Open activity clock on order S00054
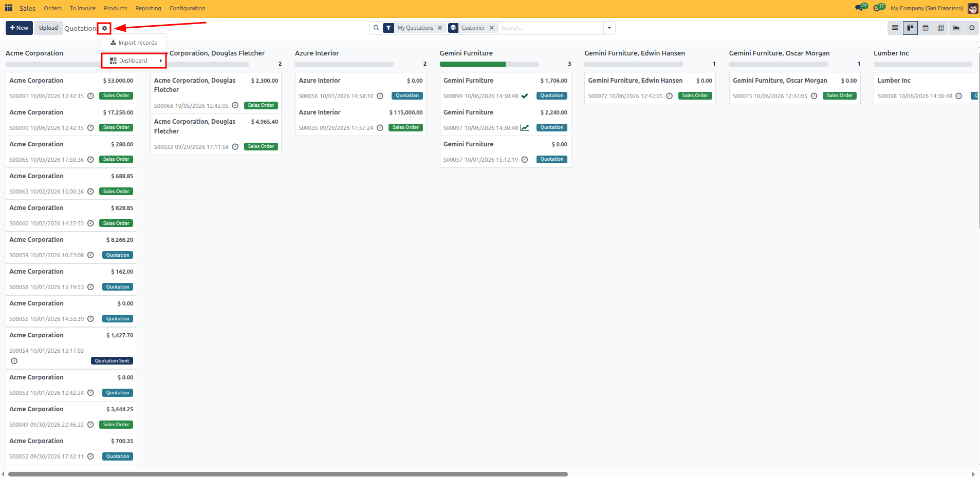Image resolution: width=980 pixels, height=478 pixels. (x=14, y=361)
